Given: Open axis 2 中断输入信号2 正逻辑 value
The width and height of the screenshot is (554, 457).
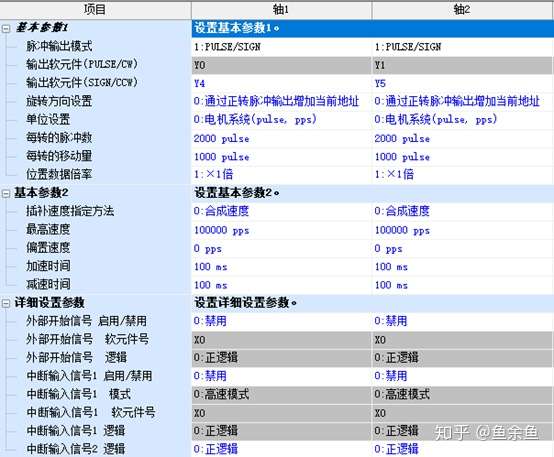Looking at the screenshot, I should pyautogui.click(x=462, y=449).
